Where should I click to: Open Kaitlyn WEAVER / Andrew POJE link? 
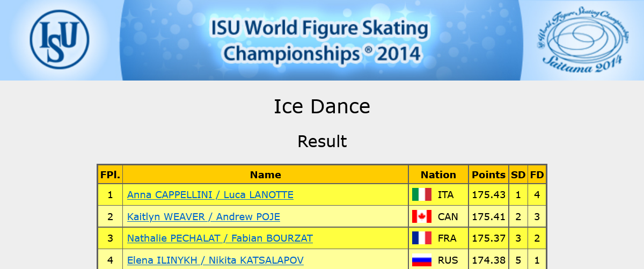point(203,217)
